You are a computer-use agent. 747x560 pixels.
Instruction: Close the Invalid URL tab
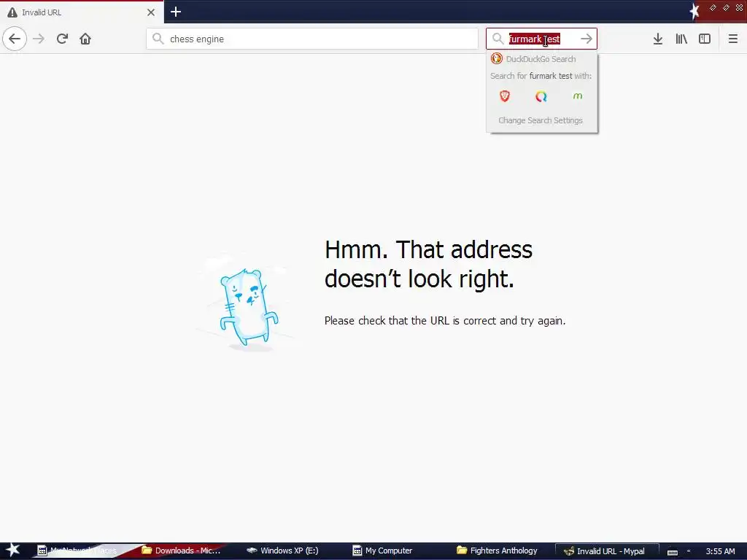click(151, 12)
